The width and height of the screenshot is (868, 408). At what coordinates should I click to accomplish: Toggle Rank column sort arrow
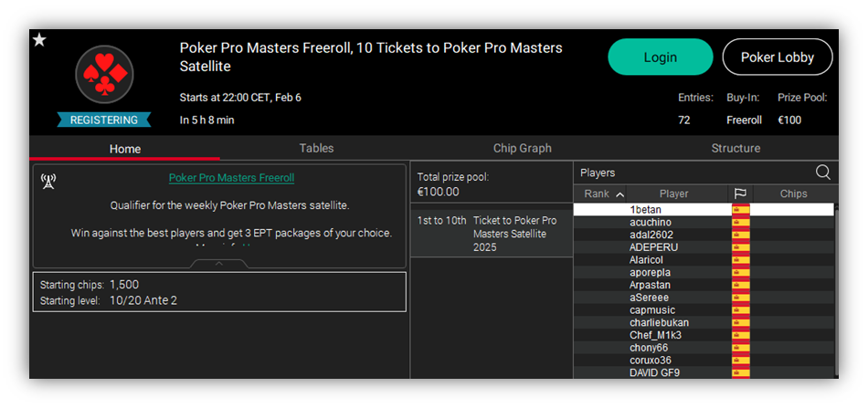coord(619,194)
